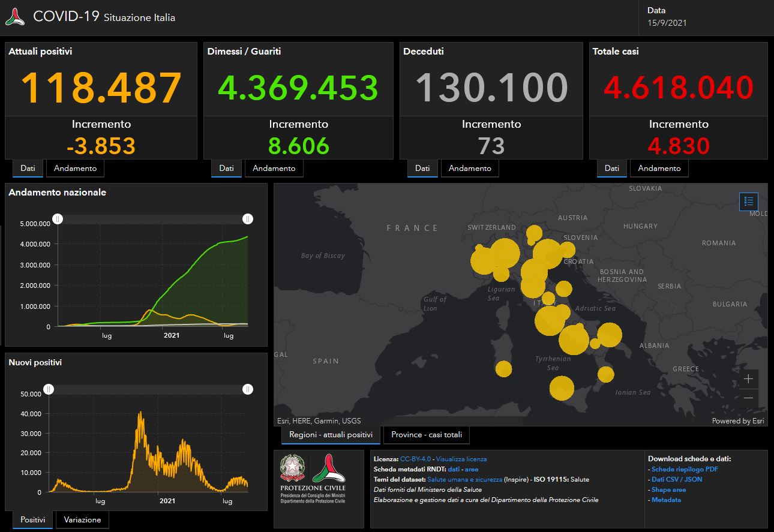The height and width of the screenshot is (532, 774).
Task: Open Dati CSV / JSON download link
Action: point(676,479)
